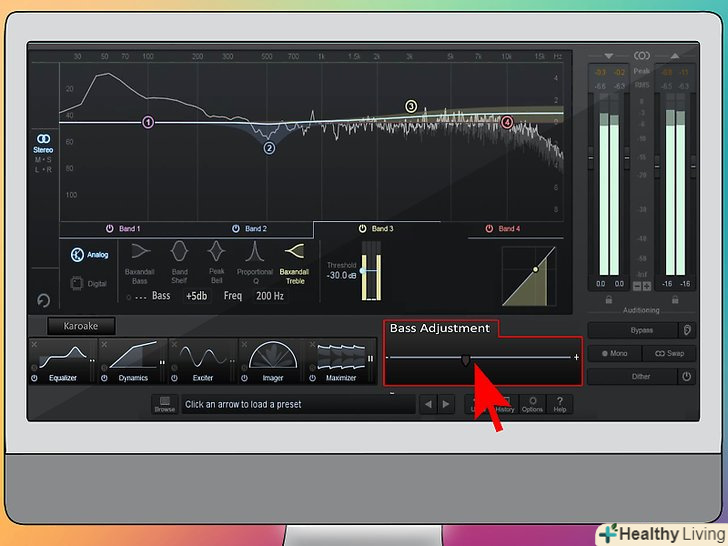Click the ear audition icon beside Bypass
This screenshot has width=728, height=546.
pos(687,330)
